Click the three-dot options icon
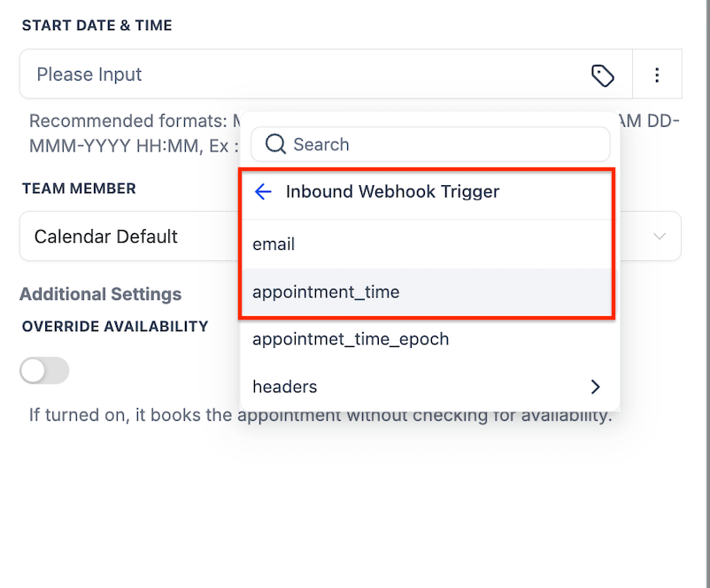710x588 pixels. 657,75
